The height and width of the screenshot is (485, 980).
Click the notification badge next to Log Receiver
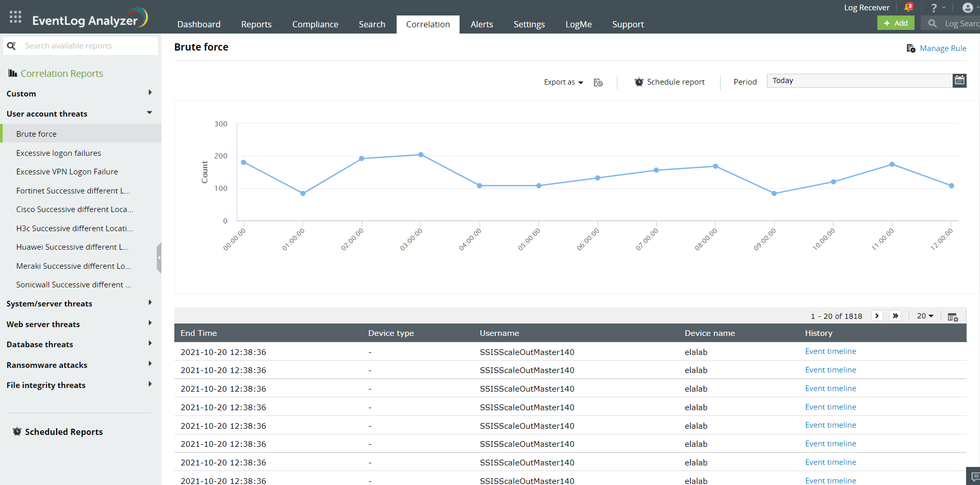pos(909,7)
